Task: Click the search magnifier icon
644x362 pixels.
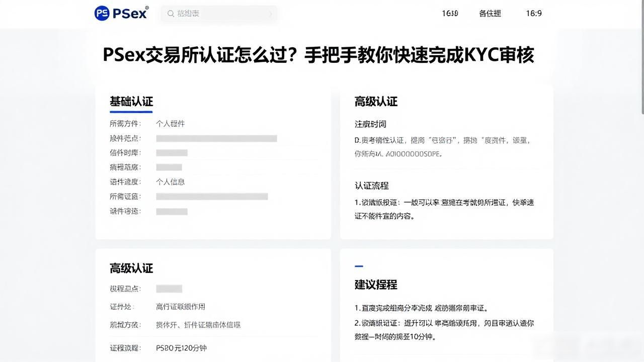Action: [171, 14]
